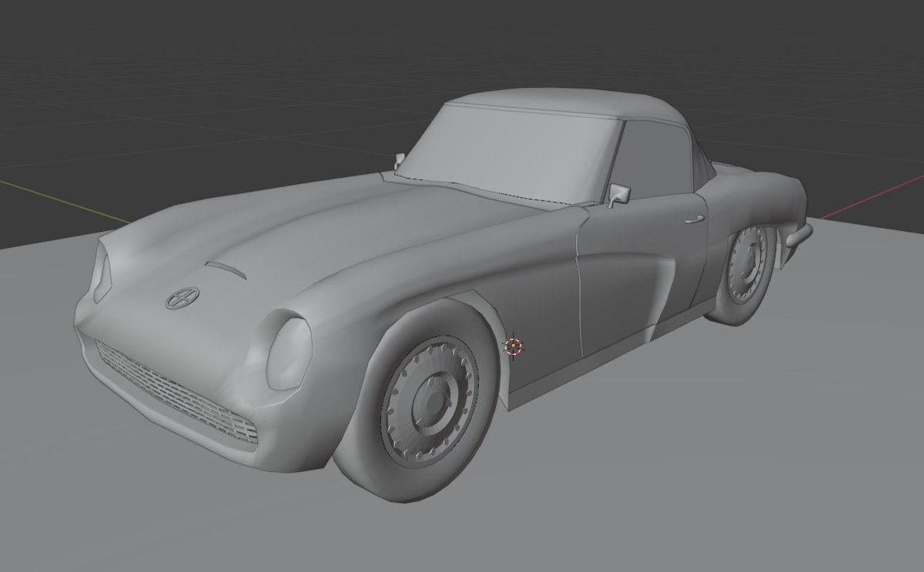This screenshot has width=924, height=572.
Task: Select the rear wheel rim
Action: point(746,264)
